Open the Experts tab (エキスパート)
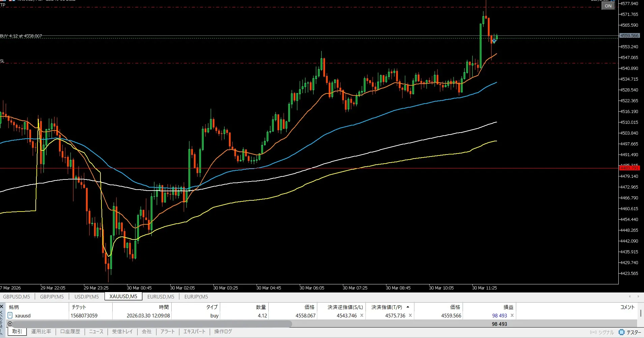Viewport: 644px width, 338px height. (x=194, y=332)
